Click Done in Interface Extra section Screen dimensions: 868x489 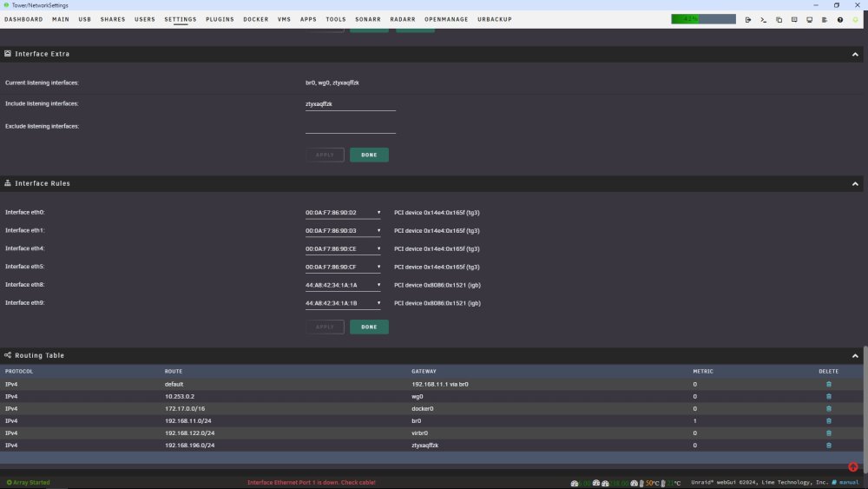pyautogui.click(x=369, y=155)
